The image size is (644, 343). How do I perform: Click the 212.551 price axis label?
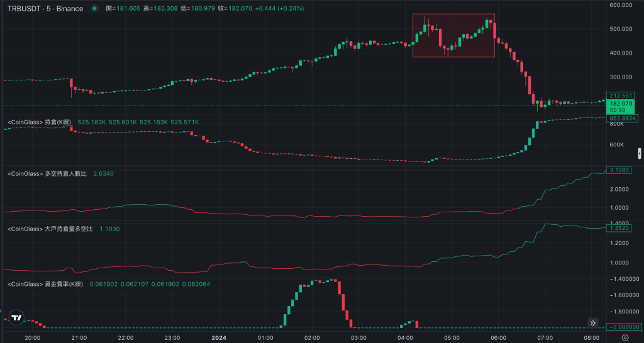tap(621, 95)
